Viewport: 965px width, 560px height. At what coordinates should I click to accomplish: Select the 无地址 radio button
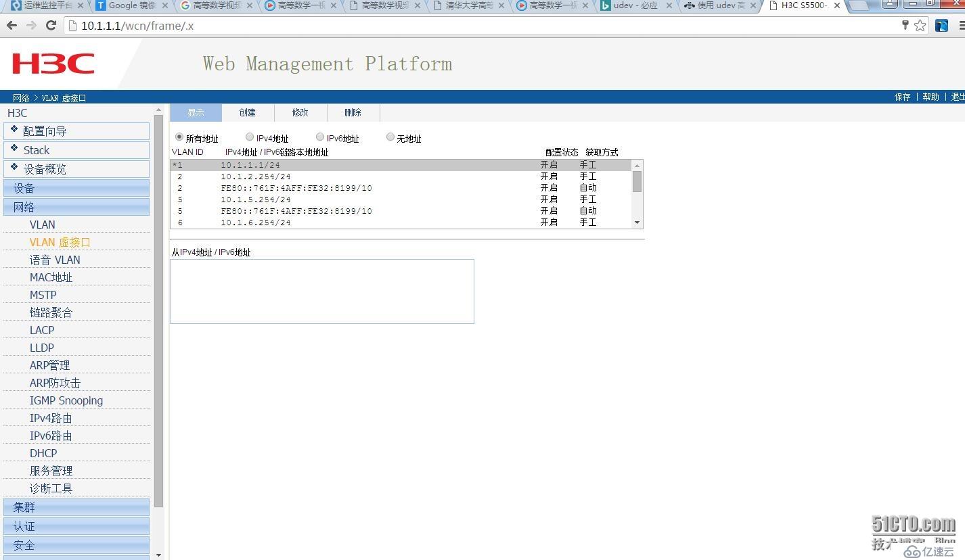390,137
